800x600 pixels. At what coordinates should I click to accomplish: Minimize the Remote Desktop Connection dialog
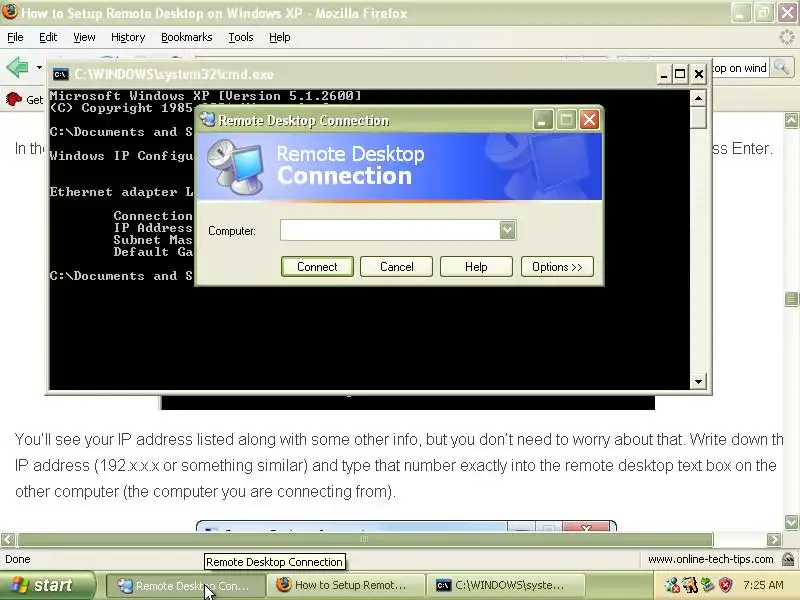coord(543,120)
